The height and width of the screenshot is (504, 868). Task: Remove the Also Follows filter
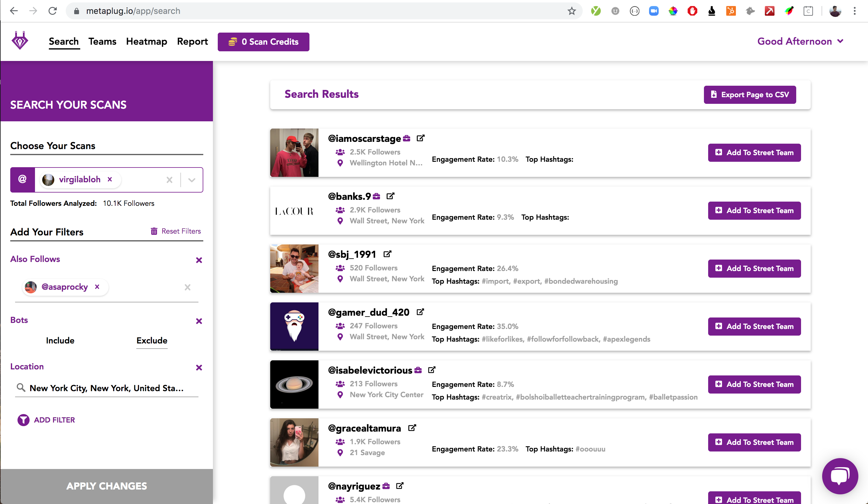point(199,260)
